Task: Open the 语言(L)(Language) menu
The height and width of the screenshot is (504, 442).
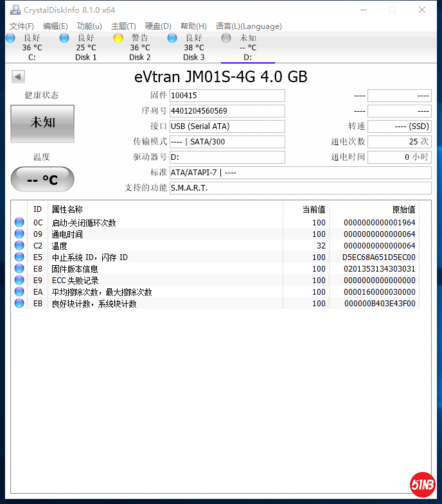Action: (249, 26)
